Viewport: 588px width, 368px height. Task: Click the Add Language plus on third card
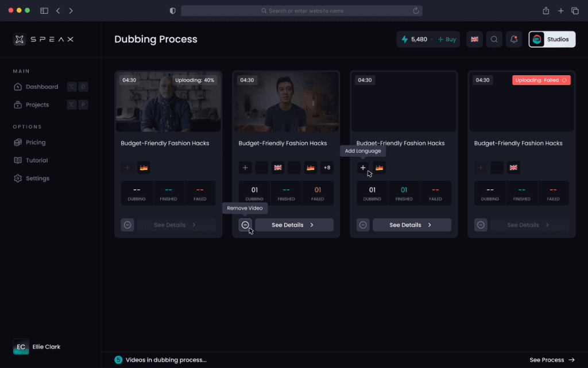click(x=363, y=167)
